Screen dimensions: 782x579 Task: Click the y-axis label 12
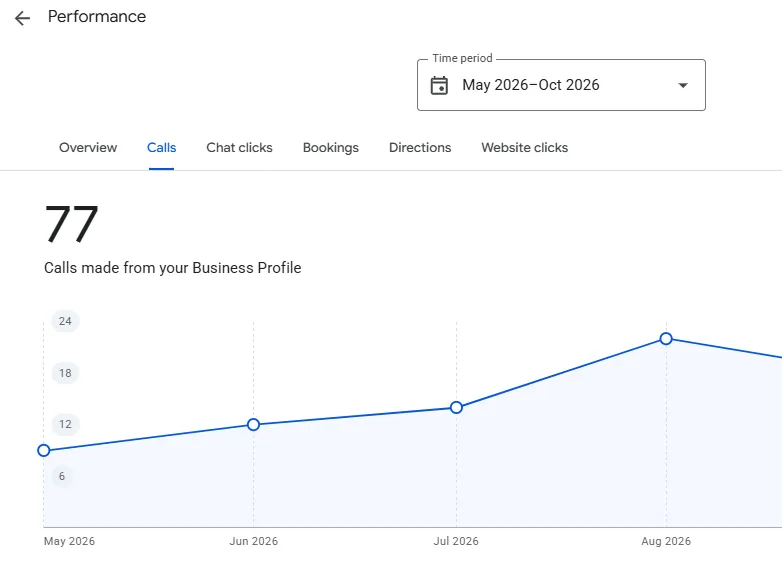(x=65, y=424)
